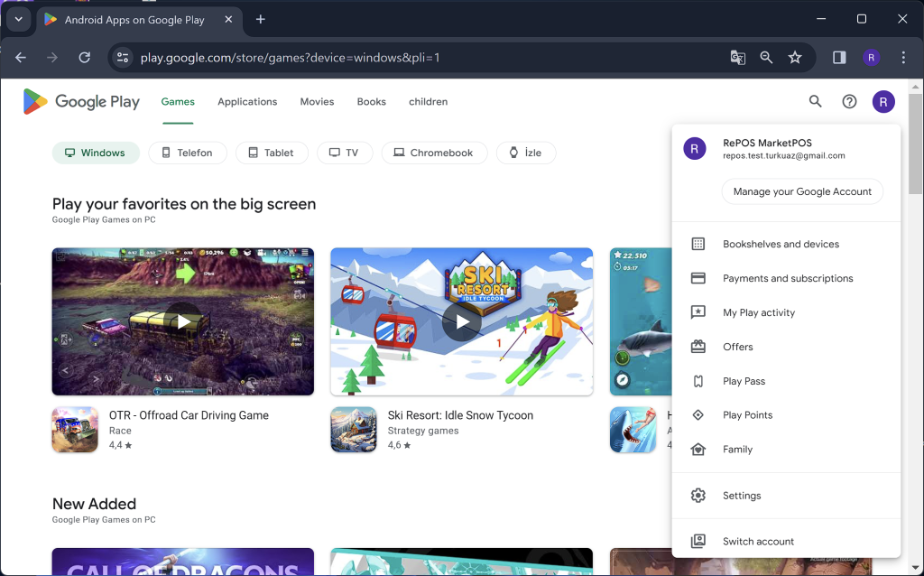Play the Ski Resort trailer video
This screenshot has width=924, height=576.
point(461,321)
